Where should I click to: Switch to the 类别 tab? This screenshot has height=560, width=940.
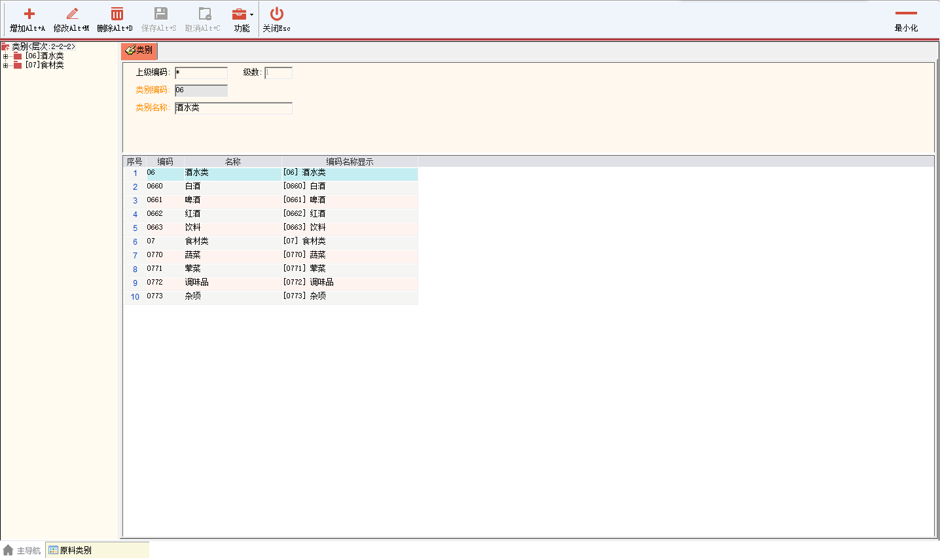point(139,50)
